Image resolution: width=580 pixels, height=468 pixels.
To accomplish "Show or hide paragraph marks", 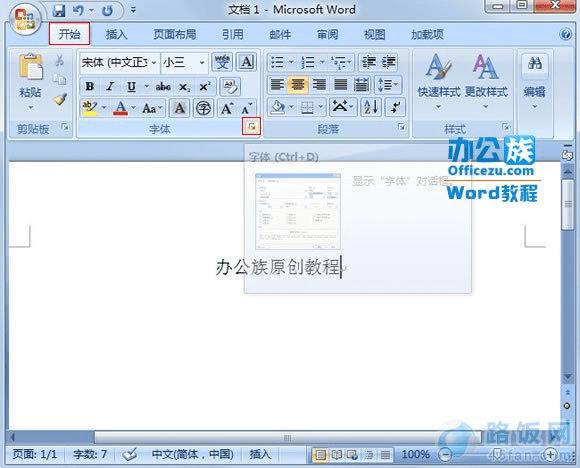I will click(395, 107).
